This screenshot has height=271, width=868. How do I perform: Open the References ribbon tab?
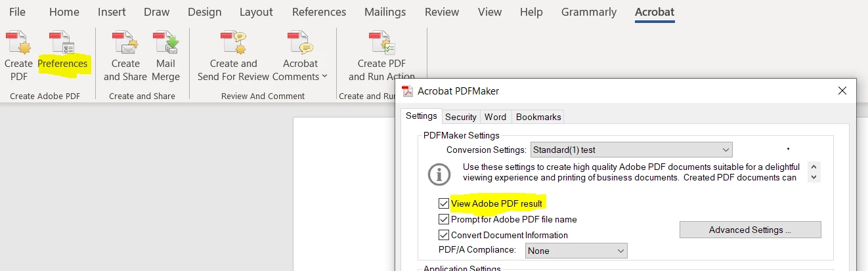click(x=319, y=12)
